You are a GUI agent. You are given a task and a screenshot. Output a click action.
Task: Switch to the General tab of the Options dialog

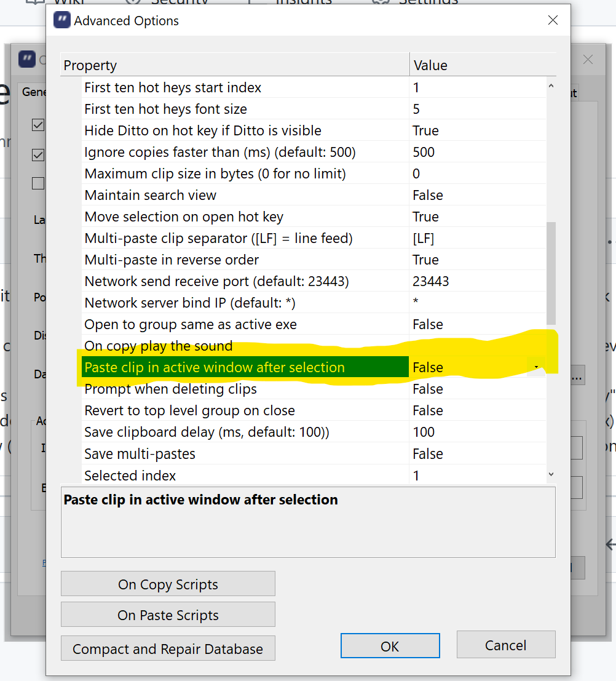(34, 92)
